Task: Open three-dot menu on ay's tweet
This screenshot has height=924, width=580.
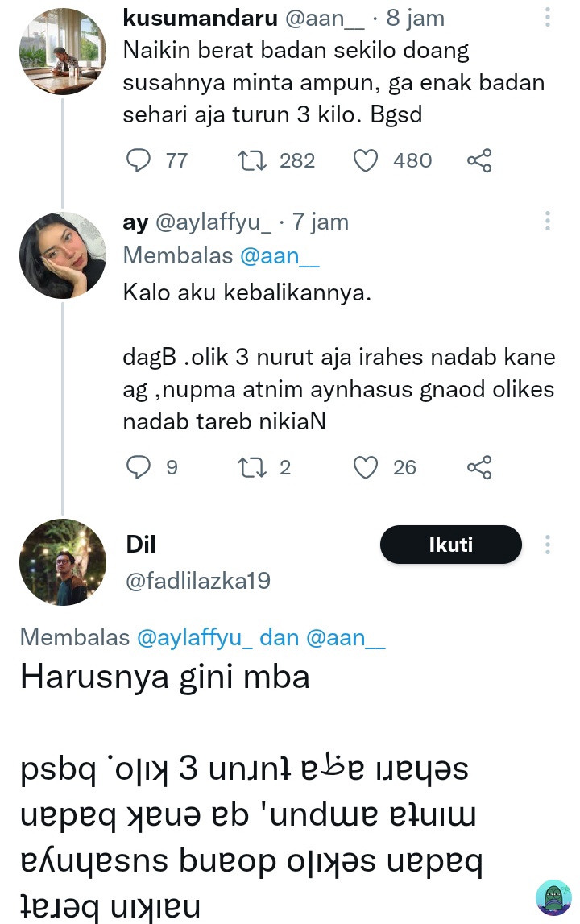Action: coord(548,222)
